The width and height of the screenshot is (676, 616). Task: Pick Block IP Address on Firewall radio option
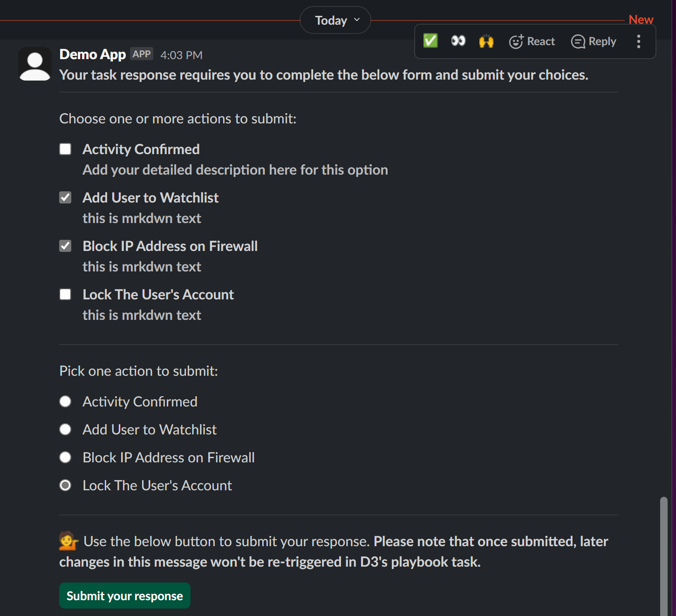click(65, 457)
